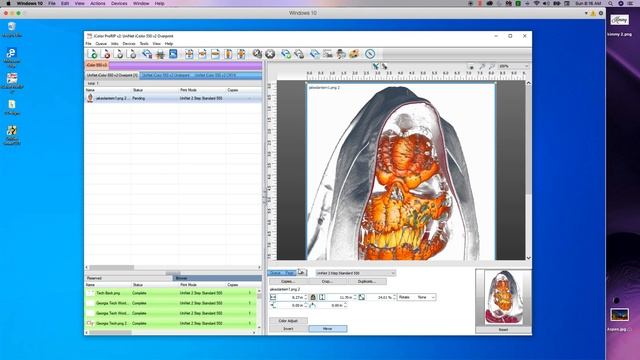
Task: Open the Jobs menu in ProRIP
Action: (x=115, y=44)
